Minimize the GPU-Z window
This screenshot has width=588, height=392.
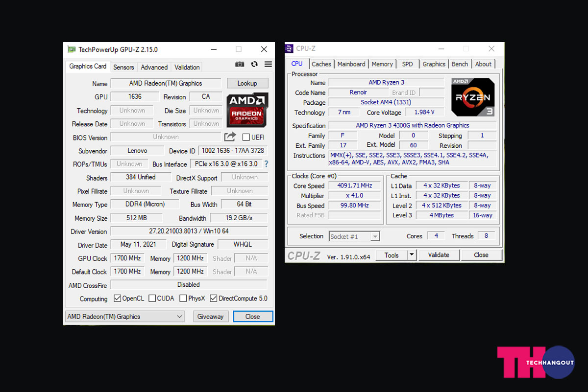214,49
